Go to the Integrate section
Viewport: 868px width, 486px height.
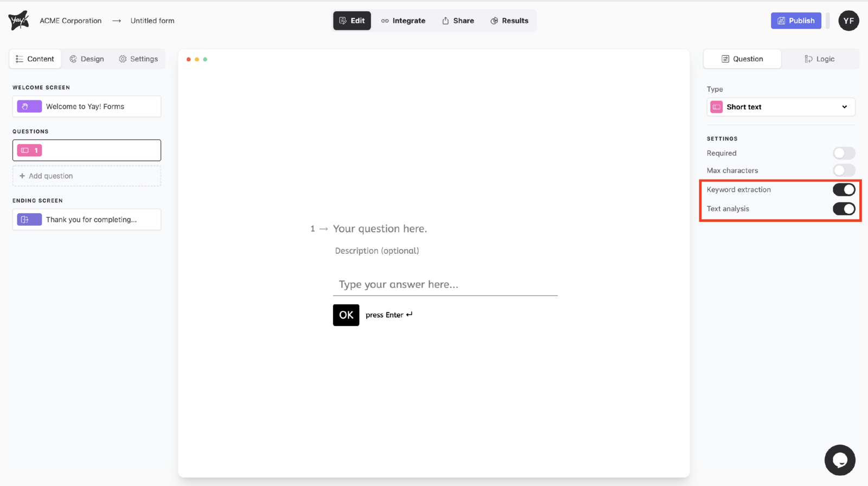(x=403, y=21)
